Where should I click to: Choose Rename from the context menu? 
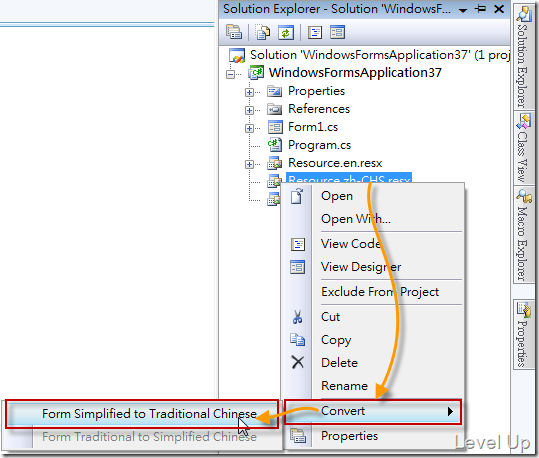click(373, 386)
